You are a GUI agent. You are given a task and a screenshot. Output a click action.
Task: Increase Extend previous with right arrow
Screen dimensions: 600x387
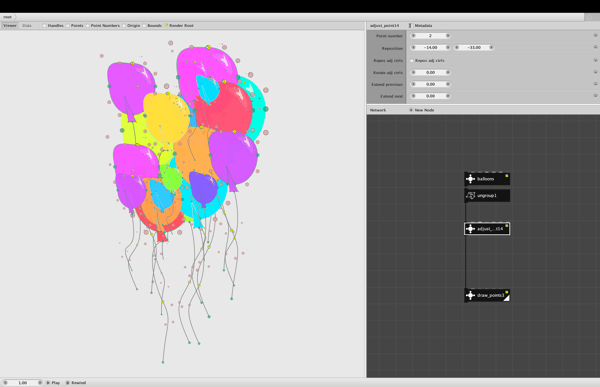pyautogui.click(x=448, y=84)
